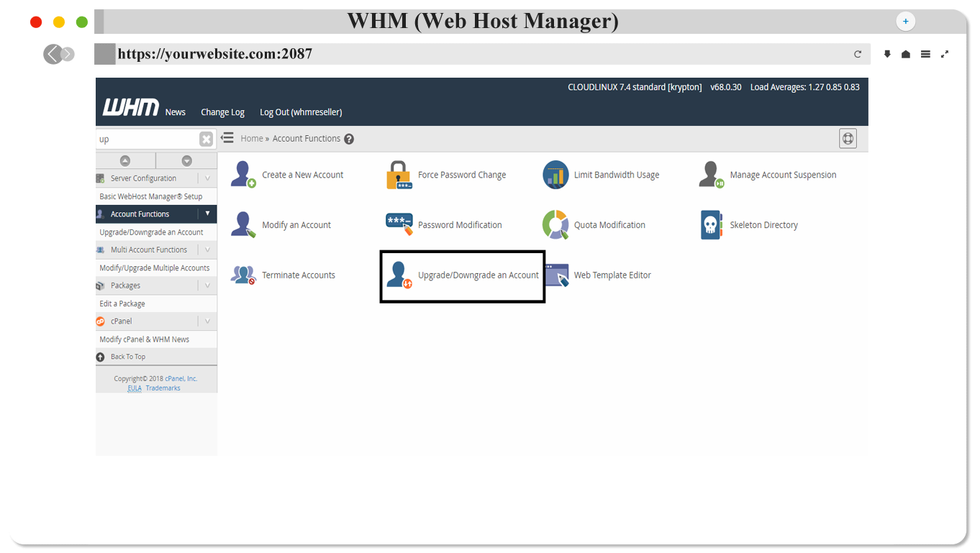Open Create a New Account icon

[x=243, y=175]
